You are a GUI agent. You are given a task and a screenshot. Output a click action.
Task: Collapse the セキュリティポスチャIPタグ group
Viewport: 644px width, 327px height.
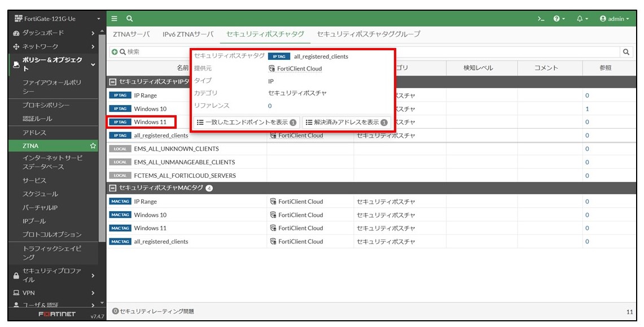[x=113, y=82]
